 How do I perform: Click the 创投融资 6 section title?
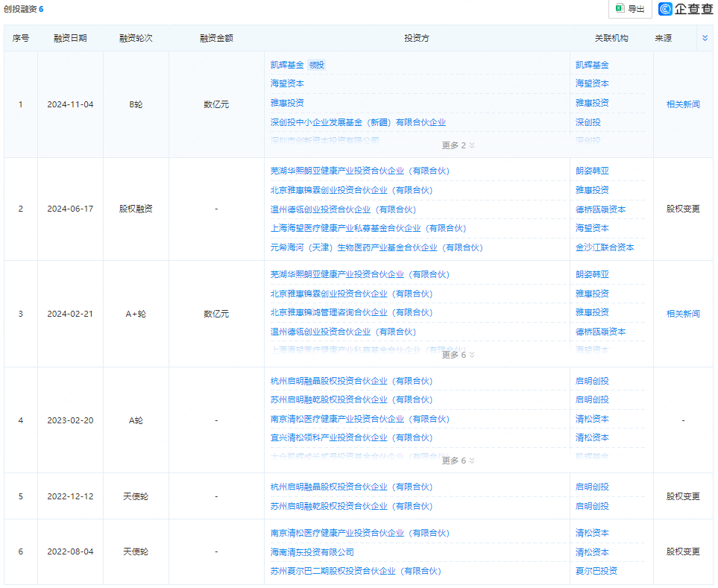pos(23,9)
